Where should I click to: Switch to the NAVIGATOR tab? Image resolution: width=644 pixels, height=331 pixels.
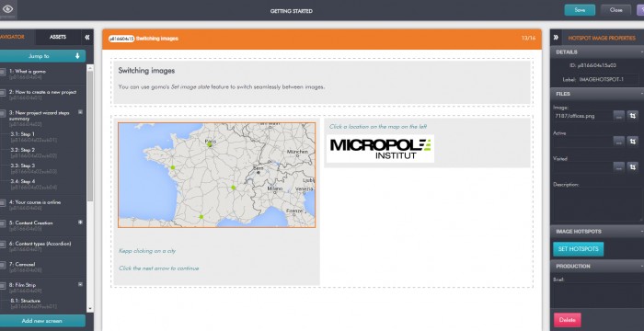[12, 37]
